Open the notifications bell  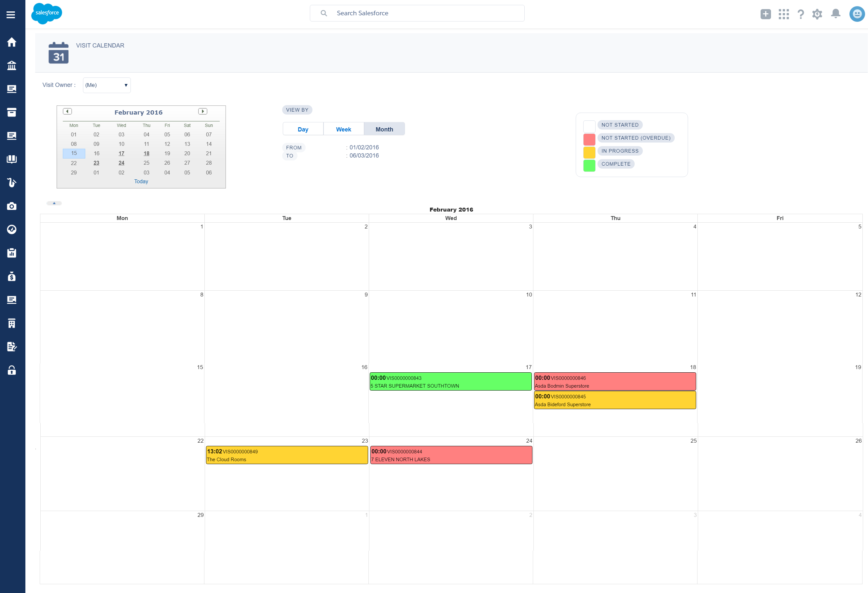835,14
